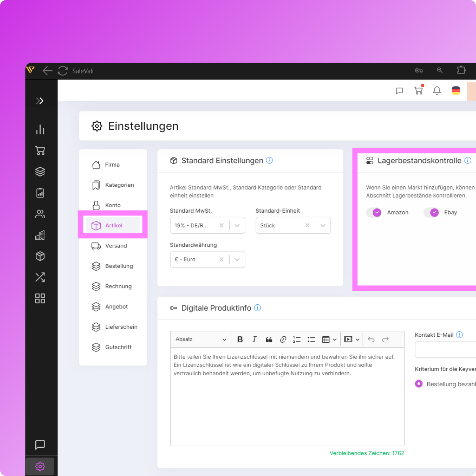The width and height of the screenshot is (476, 476).
Task: Select the Bestellung bezahlt radio option
Action: tap(418, 384)
